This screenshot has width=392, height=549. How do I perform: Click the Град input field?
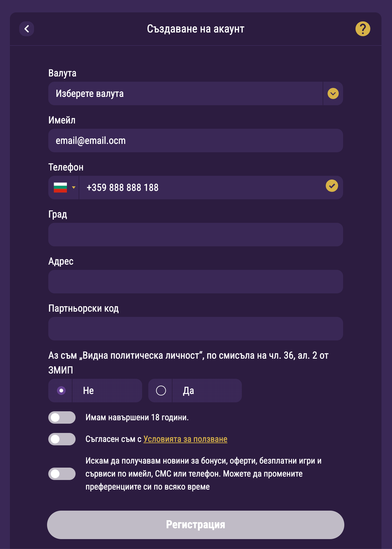point(195,235)
